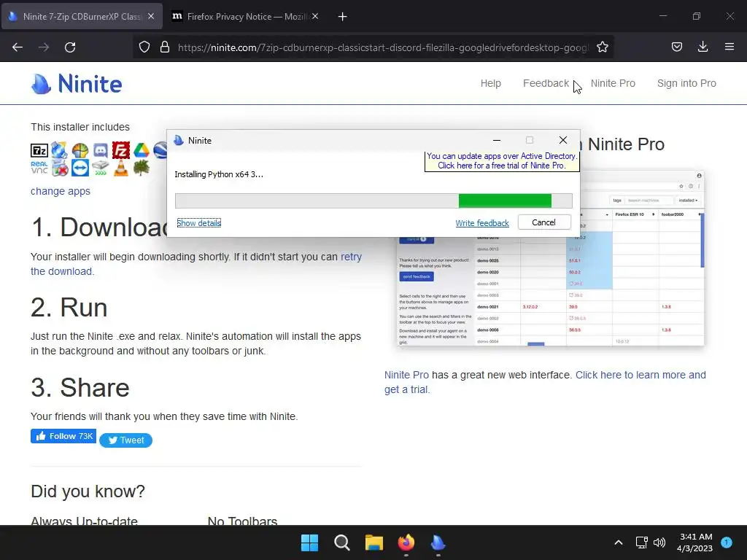Open the Firefox application menu

coord(729,47)
